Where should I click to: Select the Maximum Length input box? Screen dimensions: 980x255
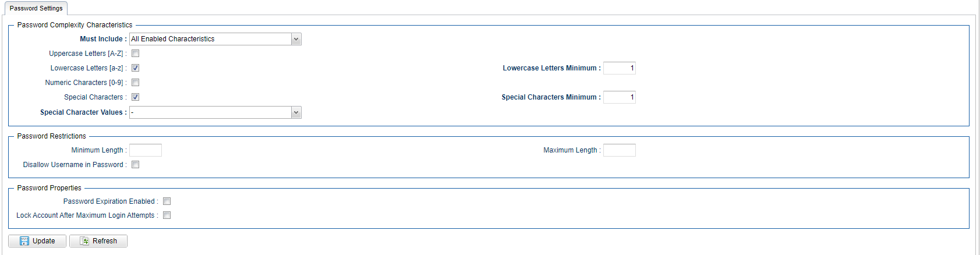point(619,150)
